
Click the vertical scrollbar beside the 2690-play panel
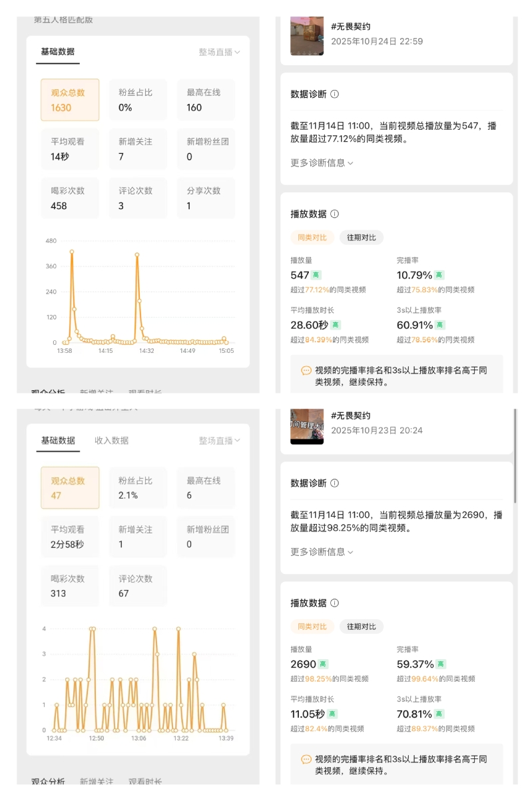pos(515,459)
